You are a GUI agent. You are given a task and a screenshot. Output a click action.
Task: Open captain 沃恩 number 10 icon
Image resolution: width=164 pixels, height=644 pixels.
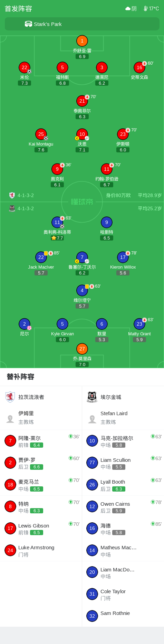point(82,134)
